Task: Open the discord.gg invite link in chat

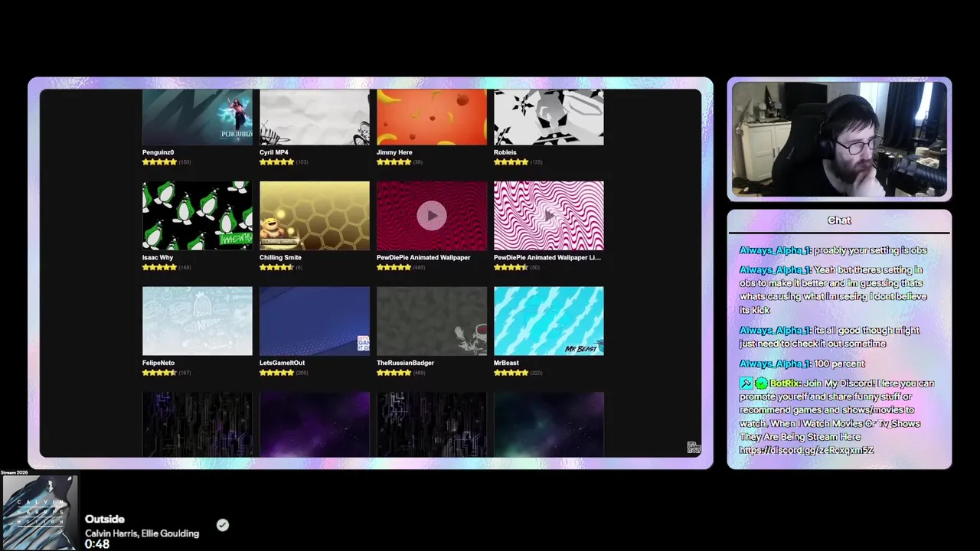Action: point(806,450)
